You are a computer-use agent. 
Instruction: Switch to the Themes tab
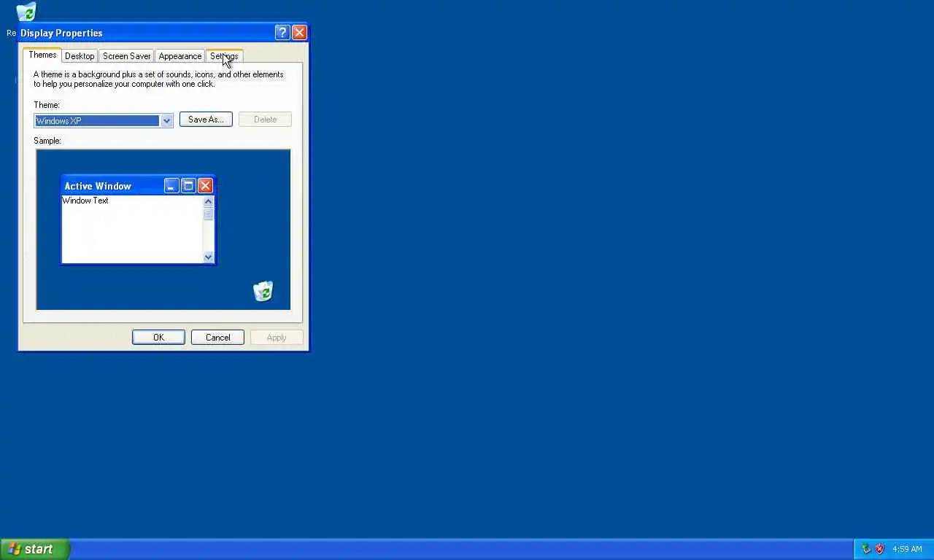pos(42,55)
